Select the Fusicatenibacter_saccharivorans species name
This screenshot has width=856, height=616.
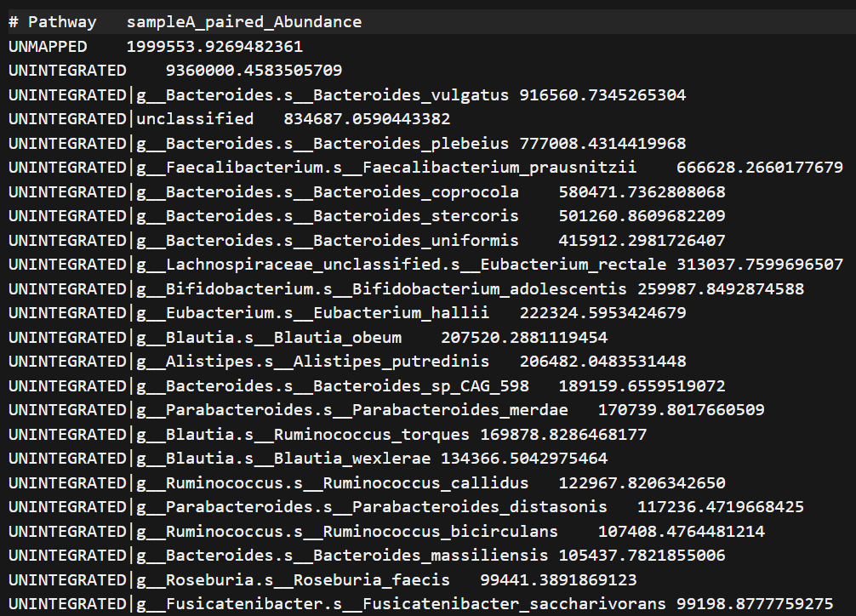(x=514, y=605)
